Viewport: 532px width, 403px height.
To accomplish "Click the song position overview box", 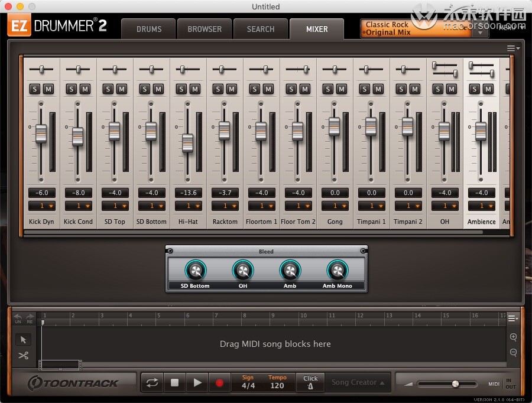I will (60, 365).
